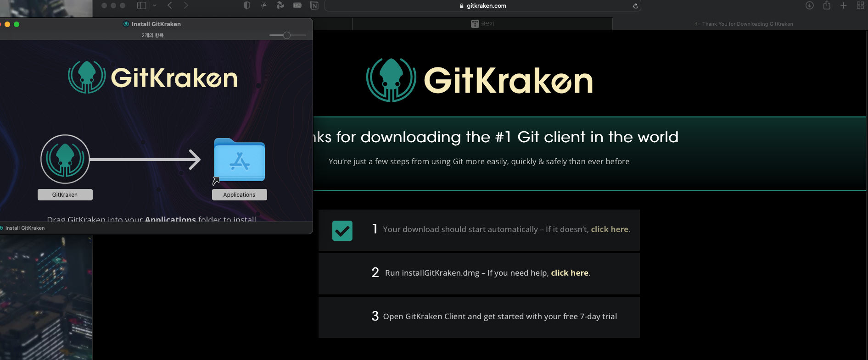
Task: Toggle the step 1 download checkbox
Action: pyautogui.click(x=342, y=231)
